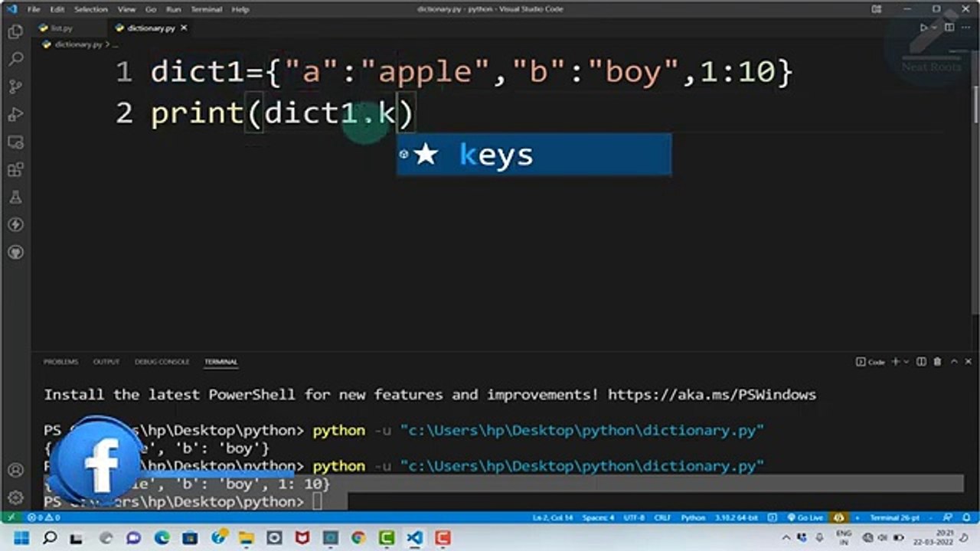Open the Search view in activity bar

pyautogui.click(x=15, y=60)
